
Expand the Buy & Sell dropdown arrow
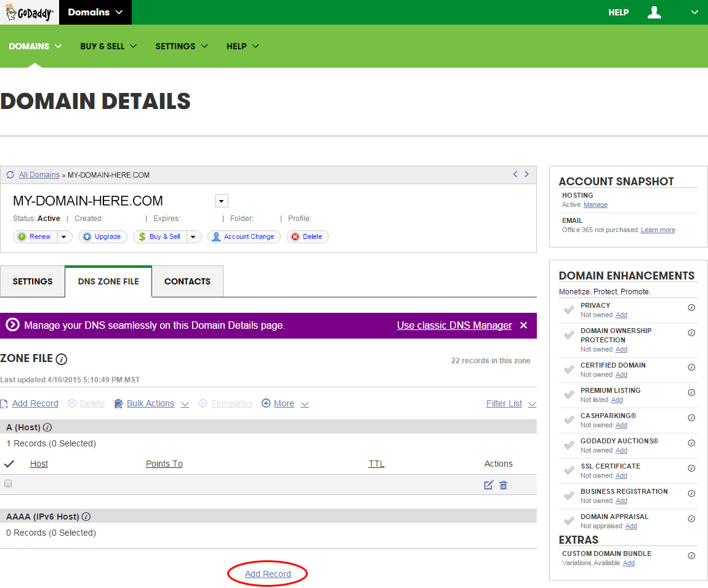click(193, 236)
